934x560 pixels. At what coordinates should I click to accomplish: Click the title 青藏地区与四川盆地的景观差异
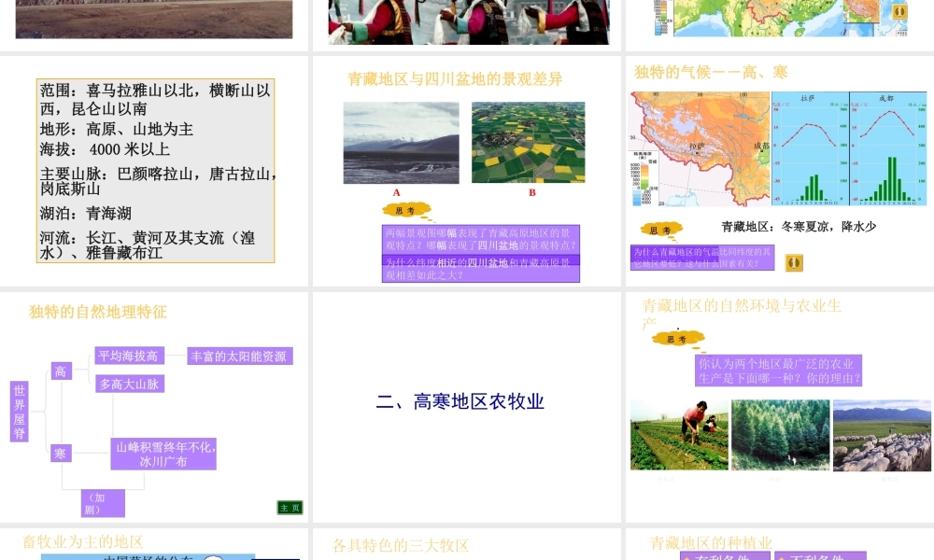click(455, 79)
